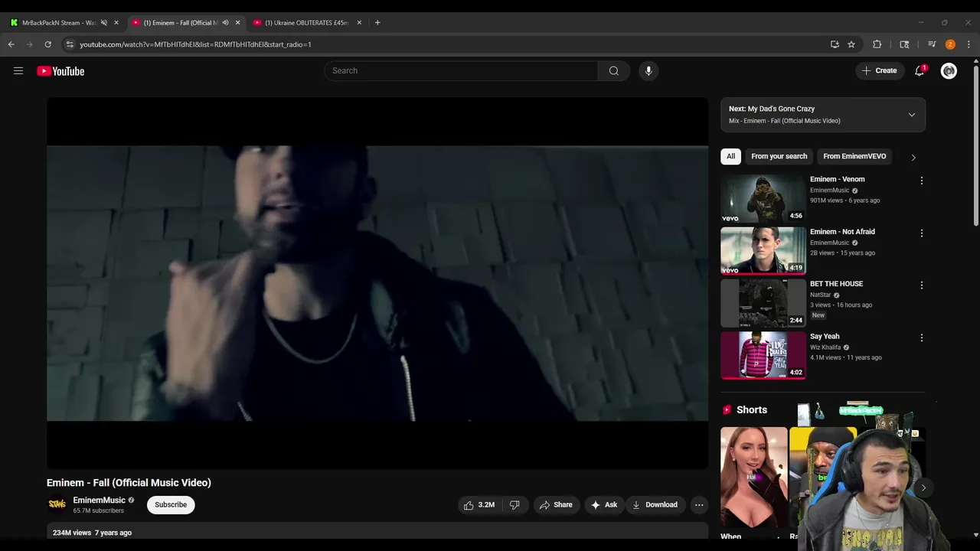Click the Create button

[x=879, y=70]
